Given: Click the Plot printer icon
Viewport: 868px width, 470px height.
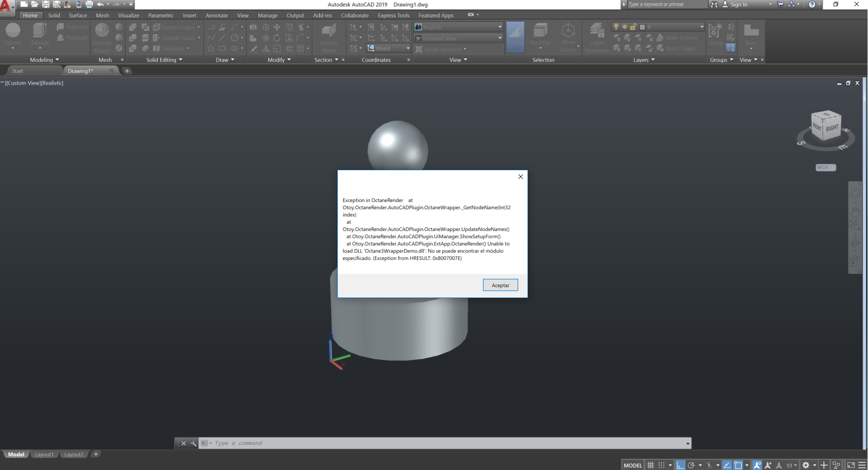Looking at the screenshot, I should point(89,5).
